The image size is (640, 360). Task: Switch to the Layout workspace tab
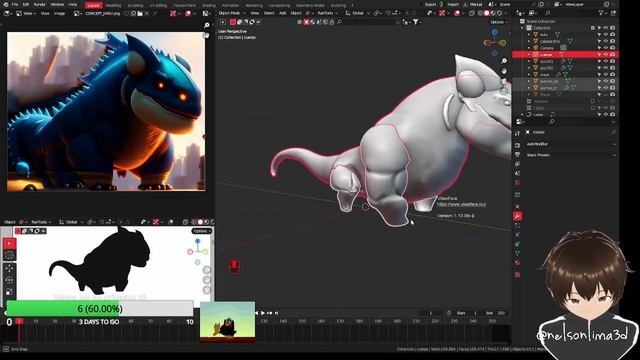pyautogui.click(x=93, y=5)
